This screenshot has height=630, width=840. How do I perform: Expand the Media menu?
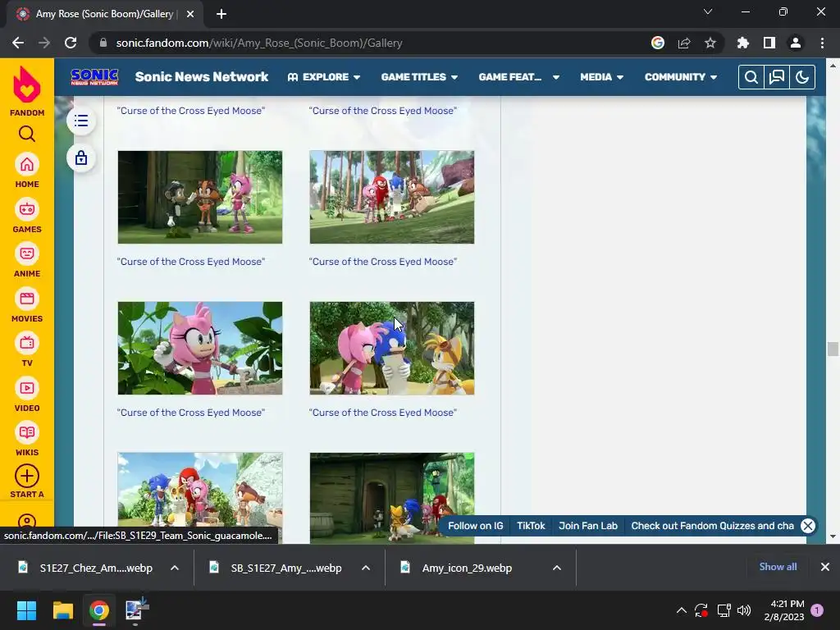[601, 77]
